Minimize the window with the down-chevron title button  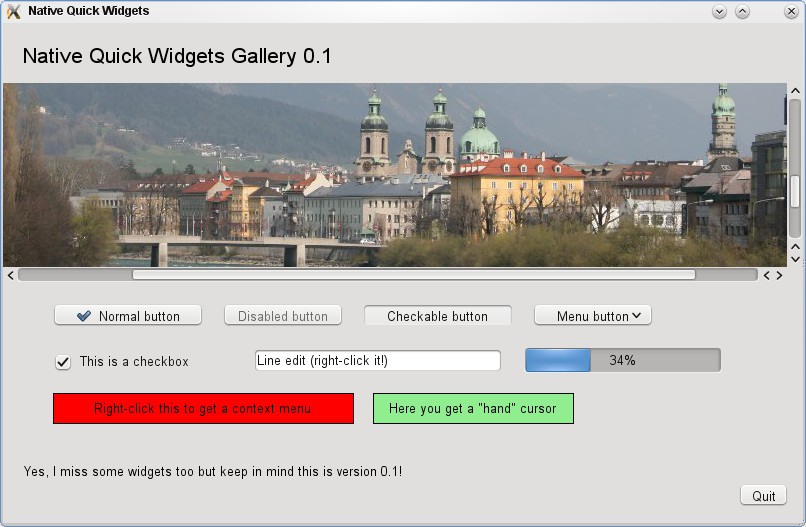719,11
